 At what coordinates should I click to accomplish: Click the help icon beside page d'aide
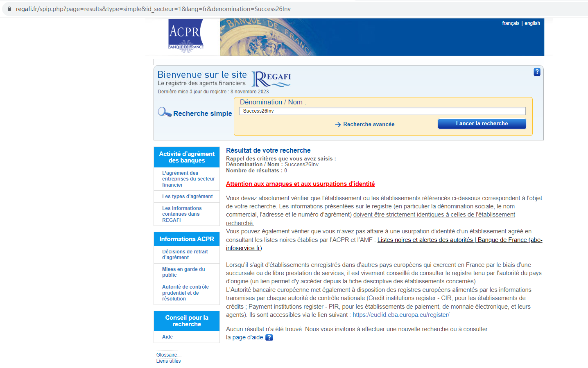click(269, 337)
